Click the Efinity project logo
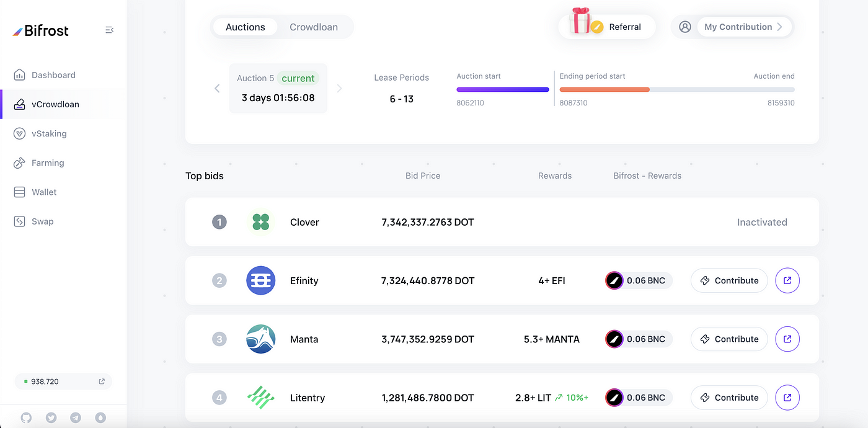This screenshot has height=428, width=868. (x=261, y=280)
